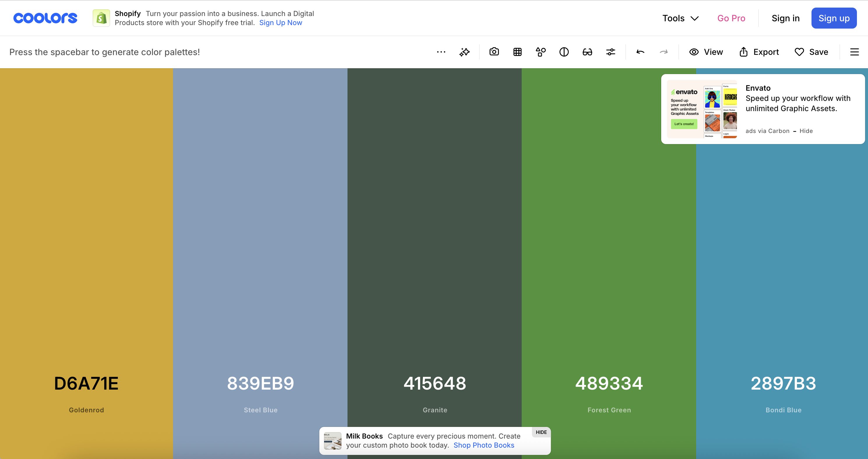
Task: Hide the Milk Books ad banner
Action: (541, 432)
